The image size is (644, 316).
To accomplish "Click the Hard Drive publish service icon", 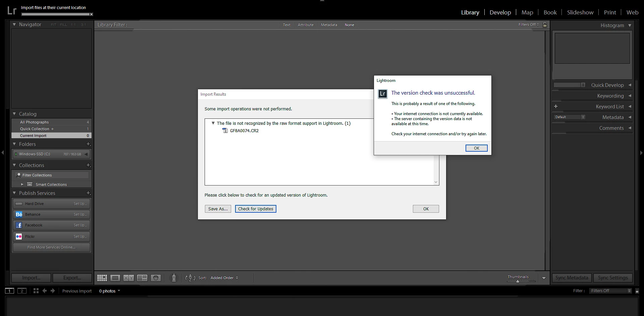I will click(19, 204).
